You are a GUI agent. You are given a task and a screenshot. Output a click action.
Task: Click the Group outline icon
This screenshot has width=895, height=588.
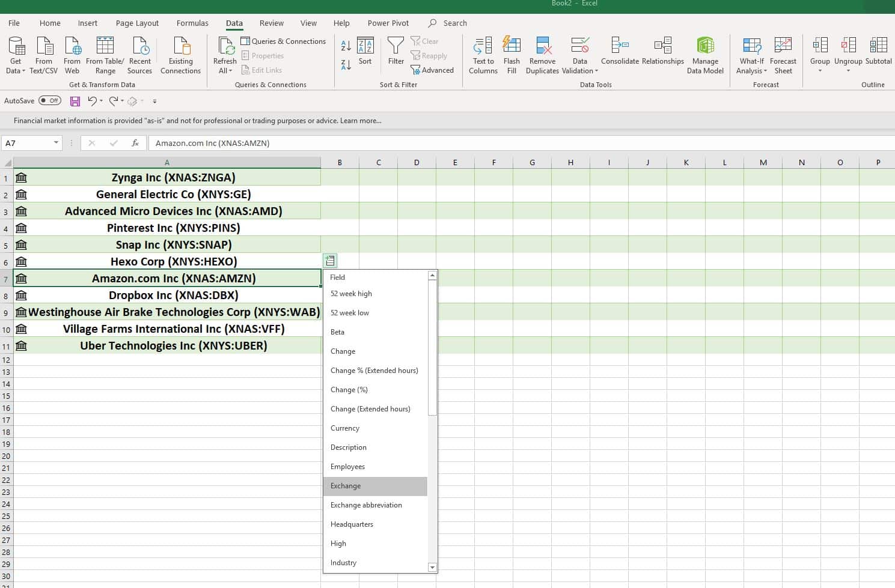point(819,51)
